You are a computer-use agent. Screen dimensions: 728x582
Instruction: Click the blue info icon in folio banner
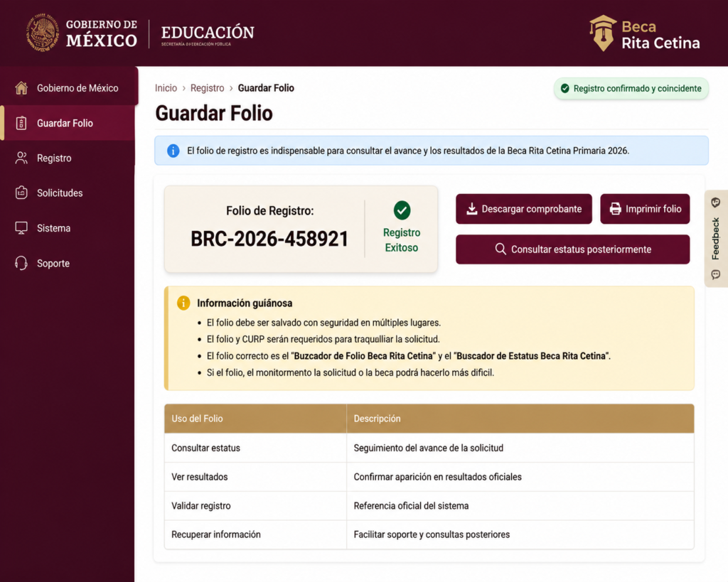(173, 151)
